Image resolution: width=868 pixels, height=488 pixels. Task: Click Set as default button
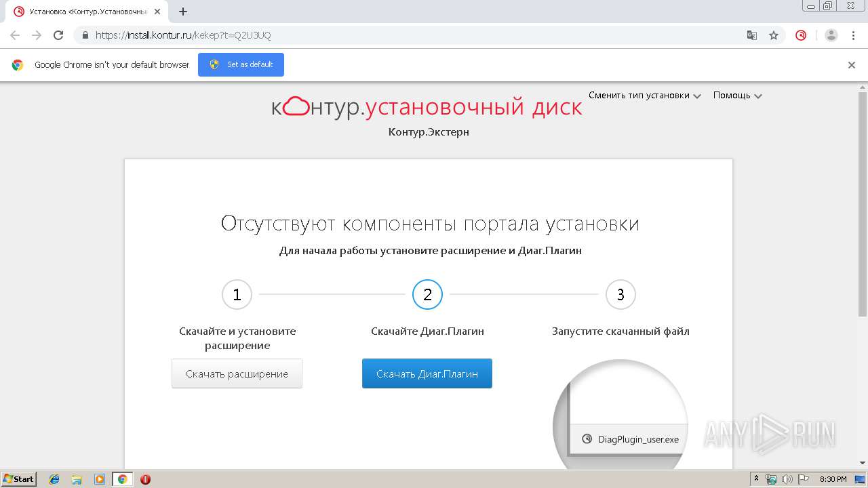(x=241, y=64)
